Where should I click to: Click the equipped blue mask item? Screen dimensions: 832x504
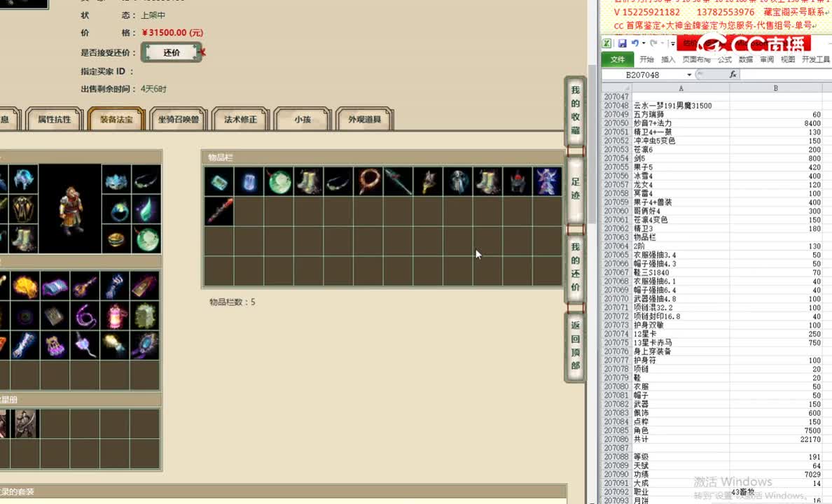(116, 179)
